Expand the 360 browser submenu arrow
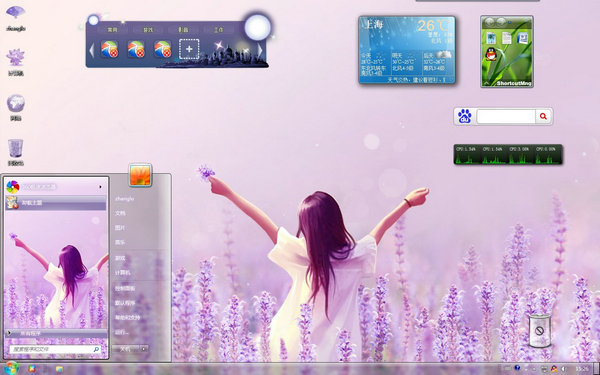 point(101,187)
